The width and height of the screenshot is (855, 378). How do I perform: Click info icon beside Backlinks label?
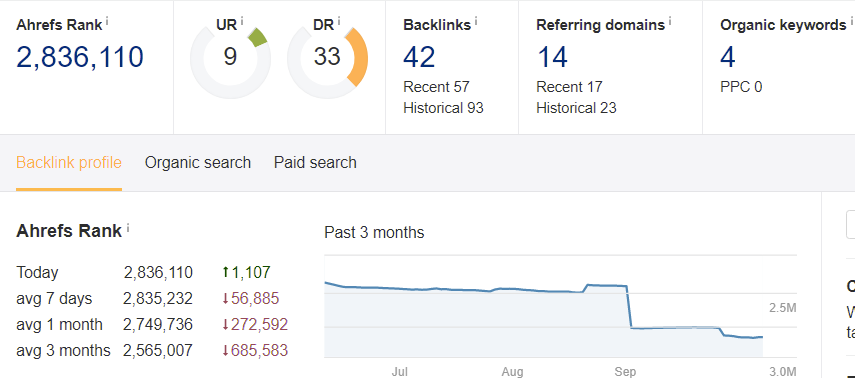[x=476, y=21]
